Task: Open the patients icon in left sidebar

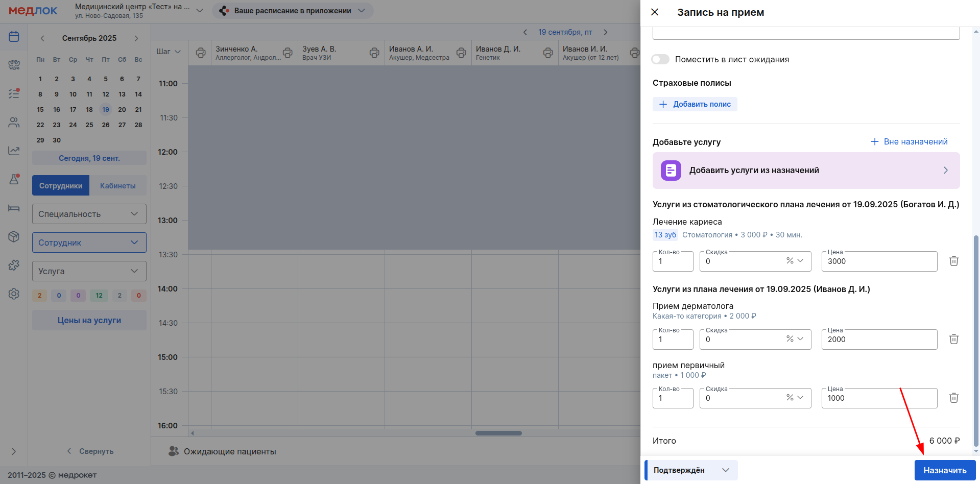Action: (14, 123)
